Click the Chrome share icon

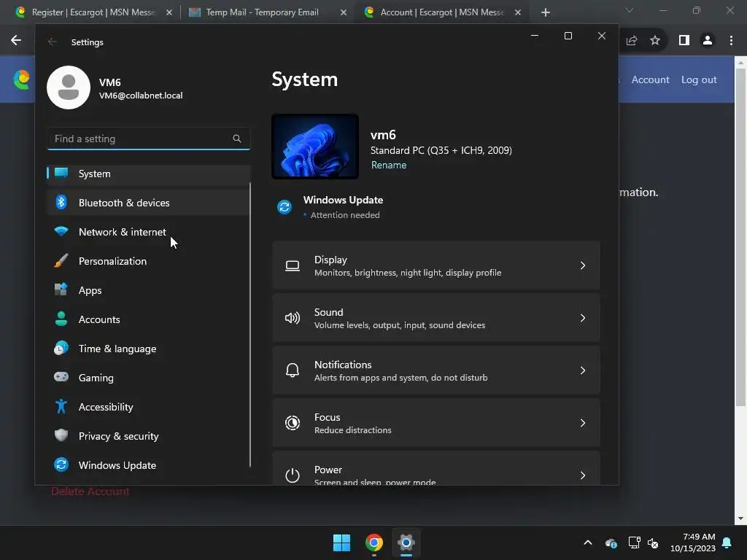click(x=632, y=41)
